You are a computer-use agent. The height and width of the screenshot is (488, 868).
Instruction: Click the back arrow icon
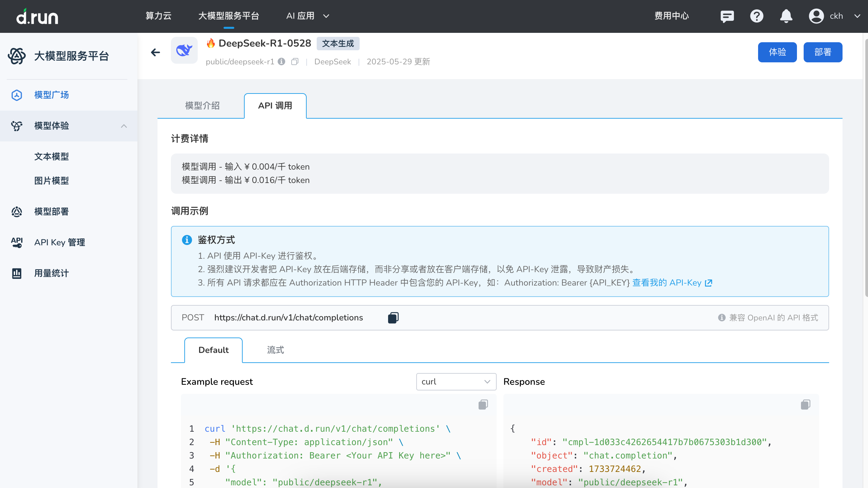156,52
